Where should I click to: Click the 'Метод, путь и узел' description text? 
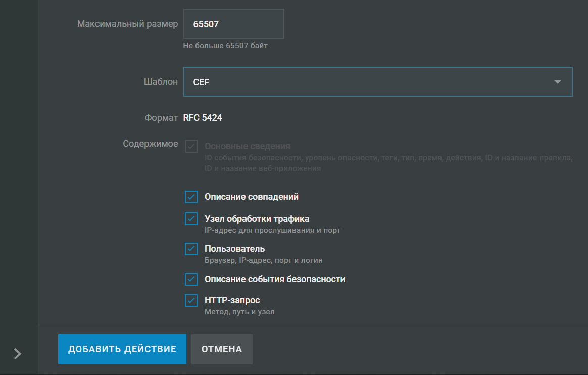[239, 312]
